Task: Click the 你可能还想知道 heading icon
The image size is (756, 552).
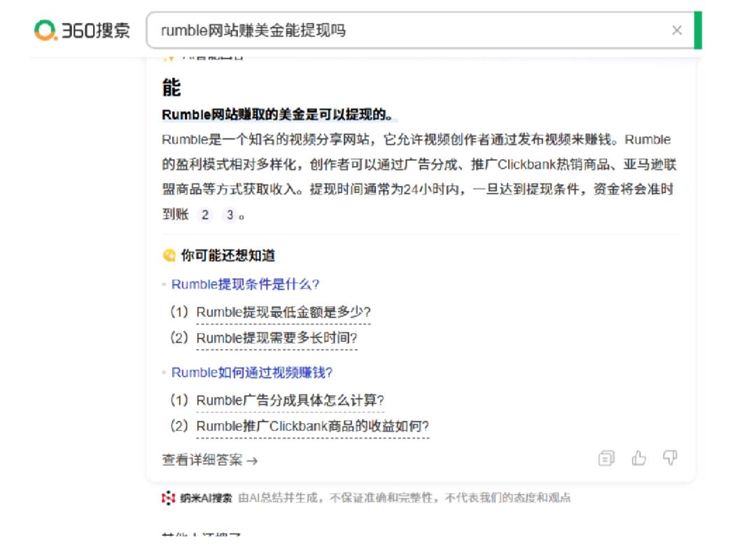Action: click(169, 255)
